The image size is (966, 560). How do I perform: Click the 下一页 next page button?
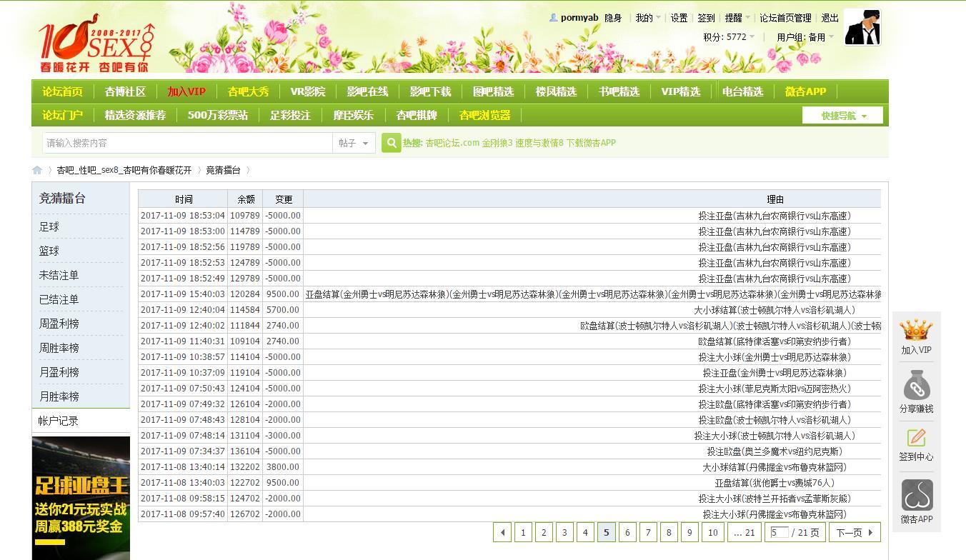(x=854, y=532)
